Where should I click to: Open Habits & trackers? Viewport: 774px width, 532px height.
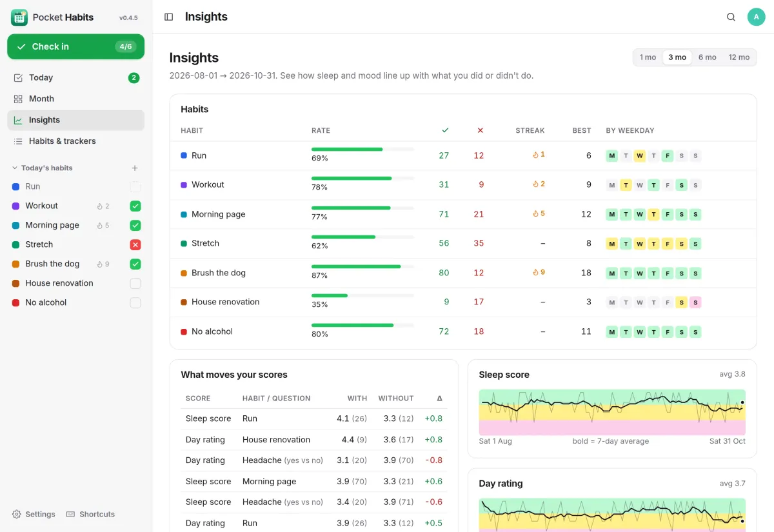click(x=76, y=141)
